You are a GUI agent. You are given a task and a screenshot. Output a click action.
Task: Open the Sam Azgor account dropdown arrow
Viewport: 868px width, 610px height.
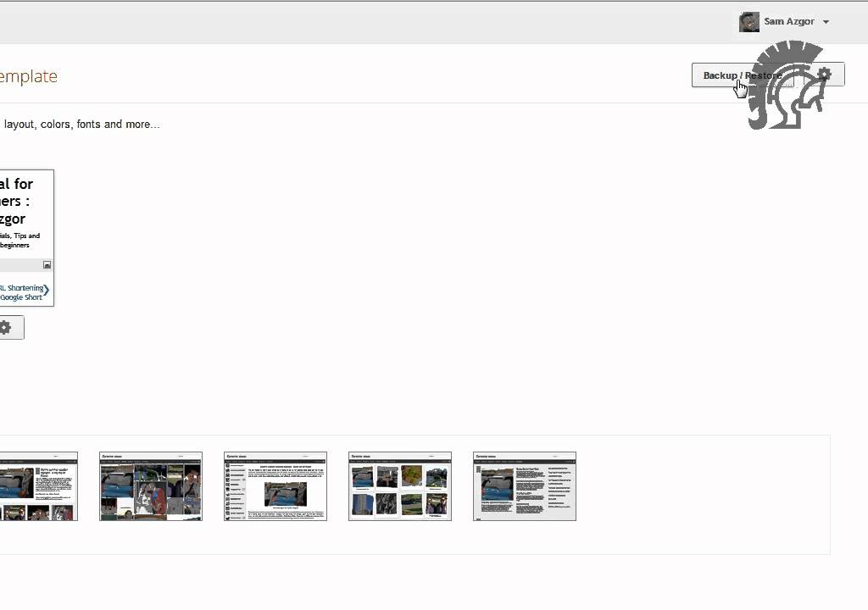click(826, 22)
